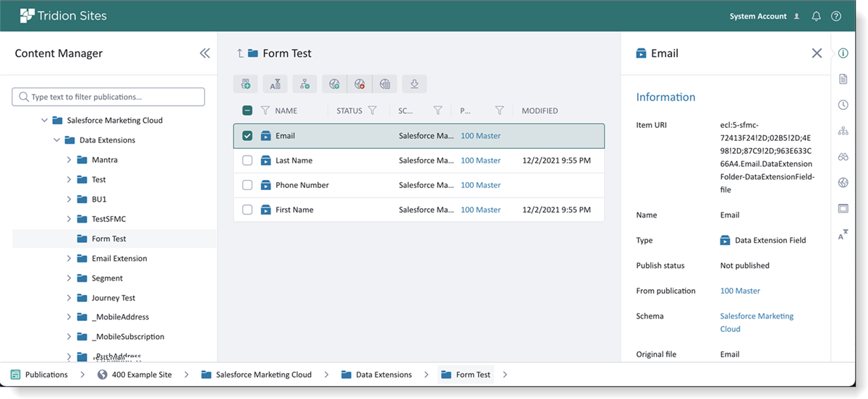Expand the Mantra folder
The image size is (868, 399).
(x=69, y=160)
